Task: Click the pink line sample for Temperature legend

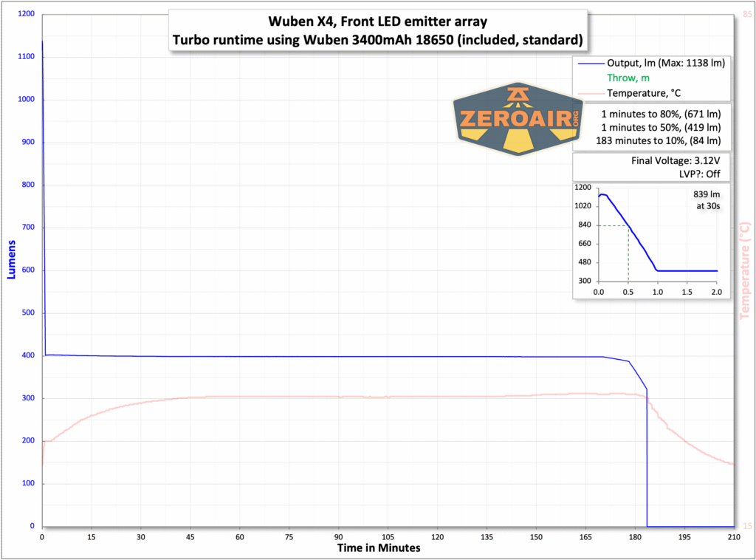Action: (591, 93)
